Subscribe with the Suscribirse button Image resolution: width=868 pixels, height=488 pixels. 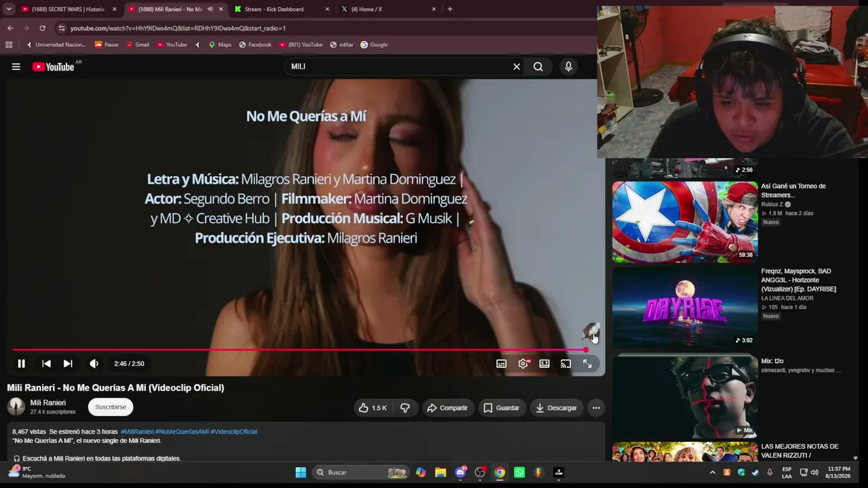click(x=111, y=407)
